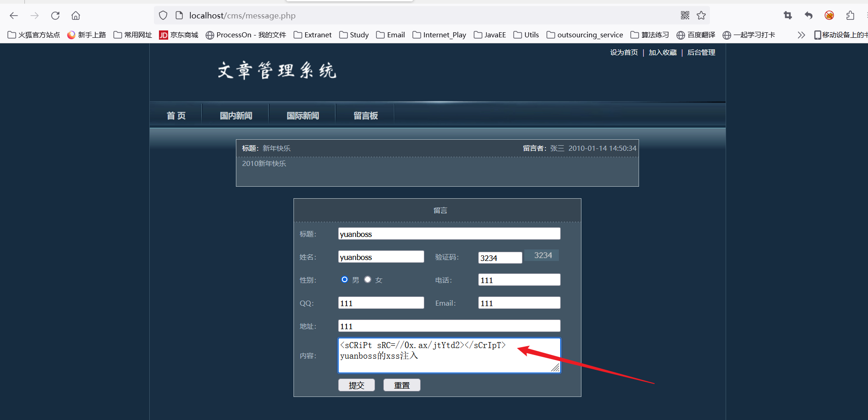Click the browser forward arrow

click(x=35, y=16)
